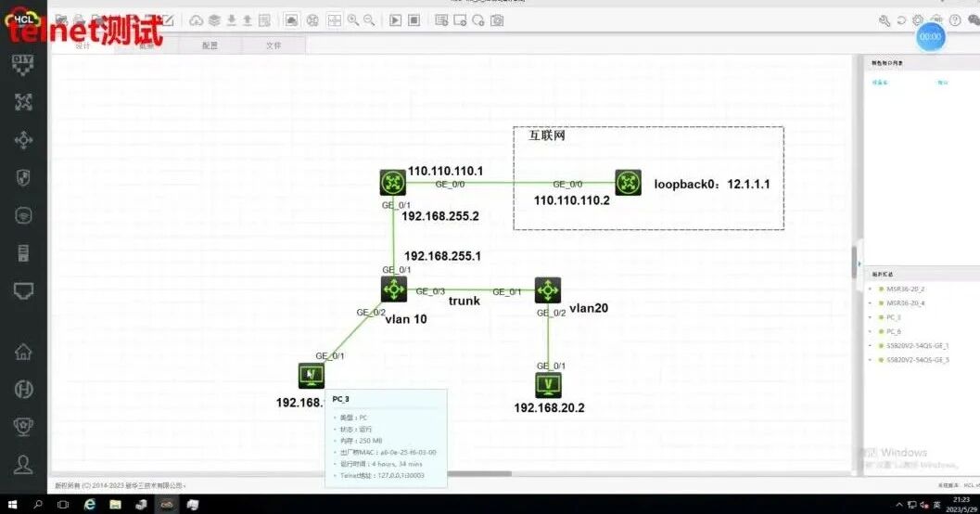
Task: Select the internet router with loopback0 12.1.1.1
Action: [628, 183]
